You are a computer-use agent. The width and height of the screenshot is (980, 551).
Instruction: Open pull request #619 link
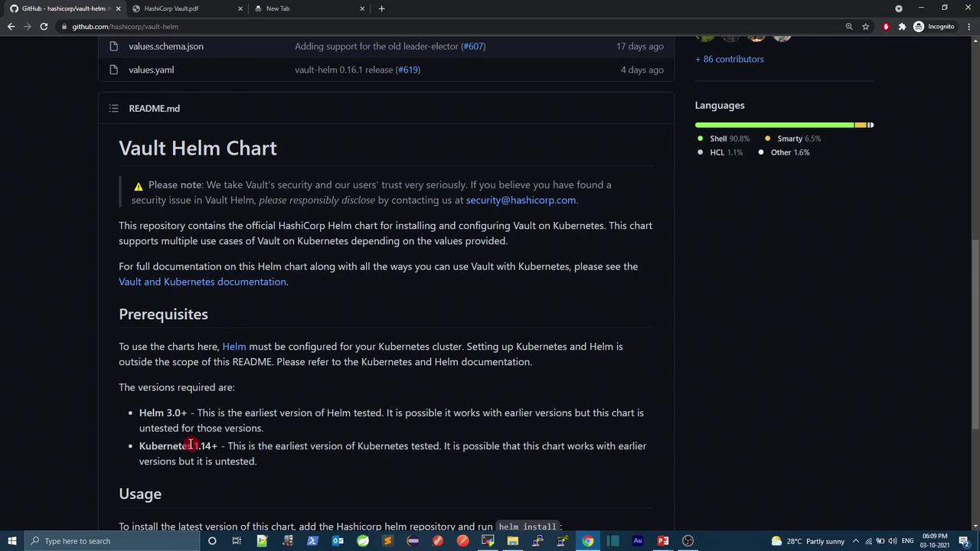[407, 70]
